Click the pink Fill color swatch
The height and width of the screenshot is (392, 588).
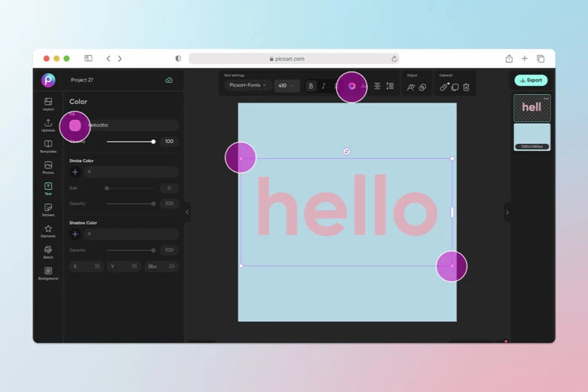coord(75,125)
